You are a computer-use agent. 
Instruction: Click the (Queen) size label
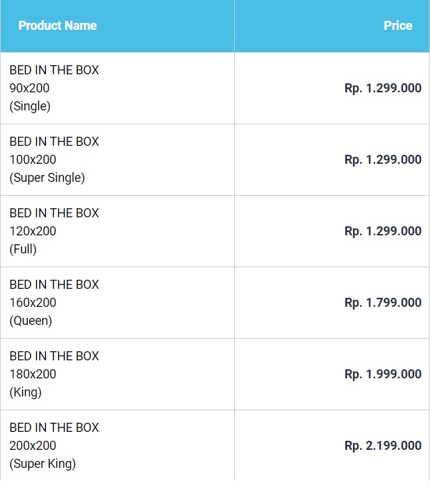click(31, 321)
